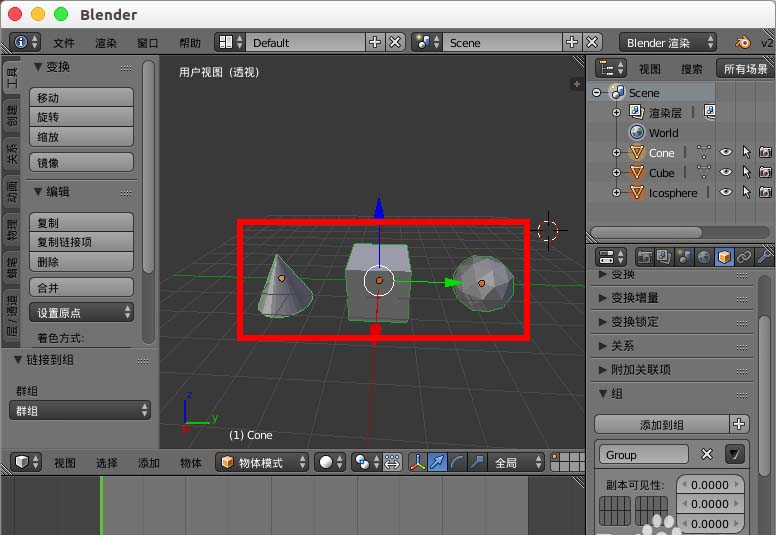The height and width of the screenshot is (535, 776).
Task: Expand the 渲染层 entry in outliner
Action: pos(616,112)
